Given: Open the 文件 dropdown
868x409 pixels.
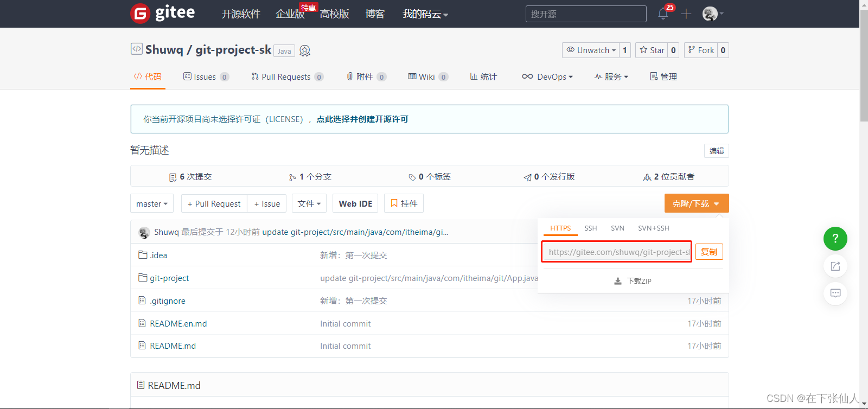Looking at the screenshot, I should 309,203.
